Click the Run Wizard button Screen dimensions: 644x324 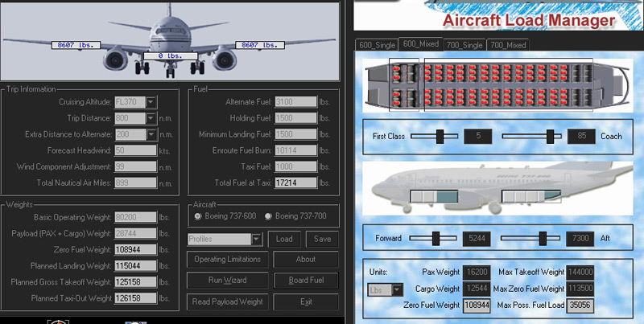coord(227,281)
